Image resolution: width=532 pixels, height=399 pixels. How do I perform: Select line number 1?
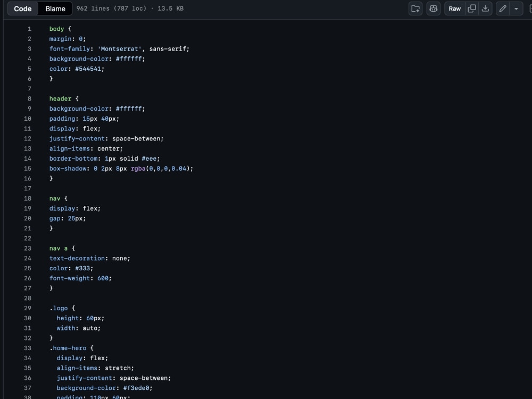pos(29,29)
